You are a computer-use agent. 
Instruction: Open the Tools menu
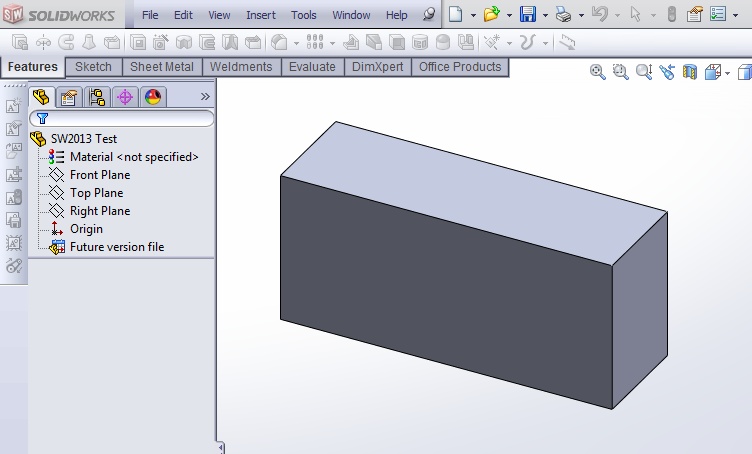coord(304,15)
